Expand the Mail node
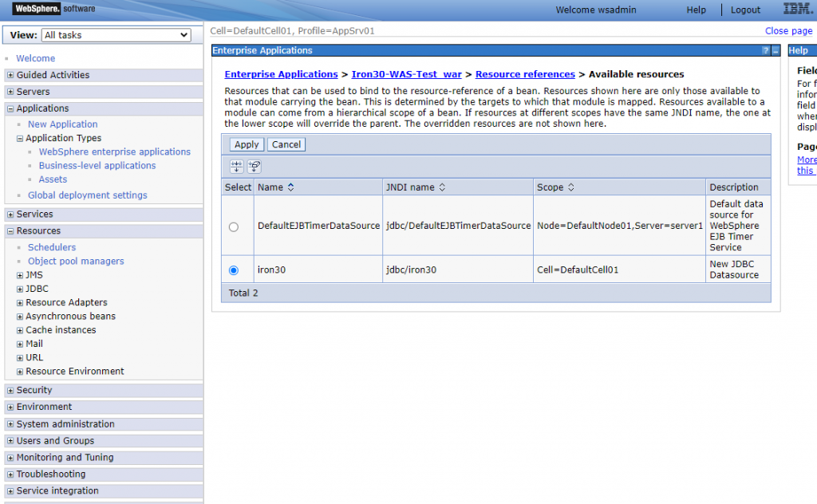 [x=20, y=345]
